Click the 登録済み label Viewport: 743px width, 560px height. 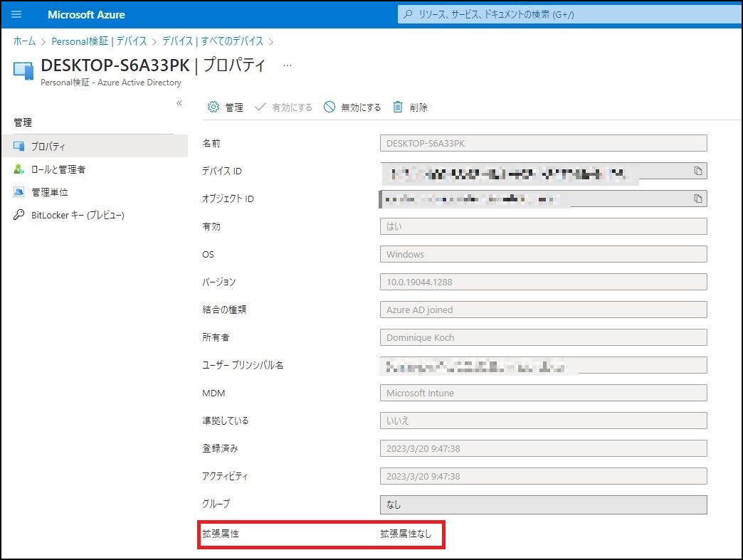point(221,448)
